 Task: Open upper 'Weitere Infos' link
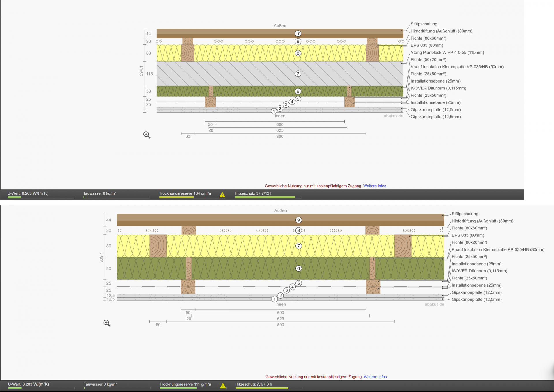point(375,186)
